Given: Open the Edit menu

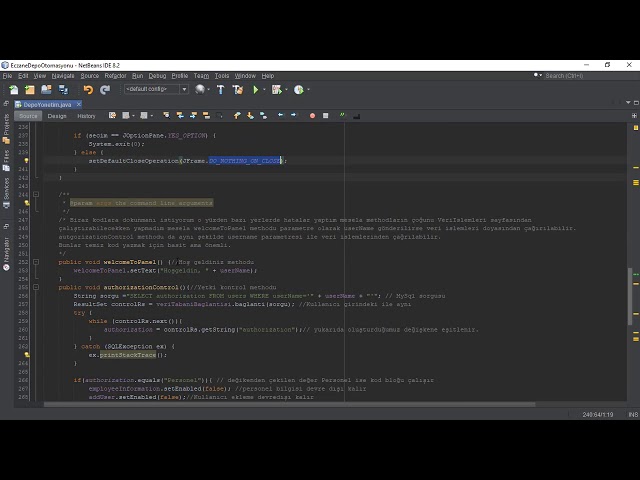Looking at the screenshot, I should pos(23,76).
